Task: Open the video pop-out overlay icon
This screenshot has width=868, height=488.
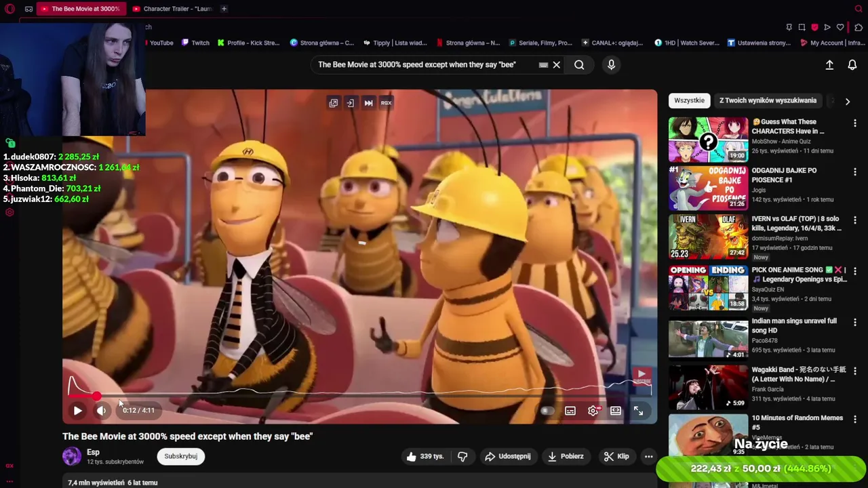Action: (334, 103)
